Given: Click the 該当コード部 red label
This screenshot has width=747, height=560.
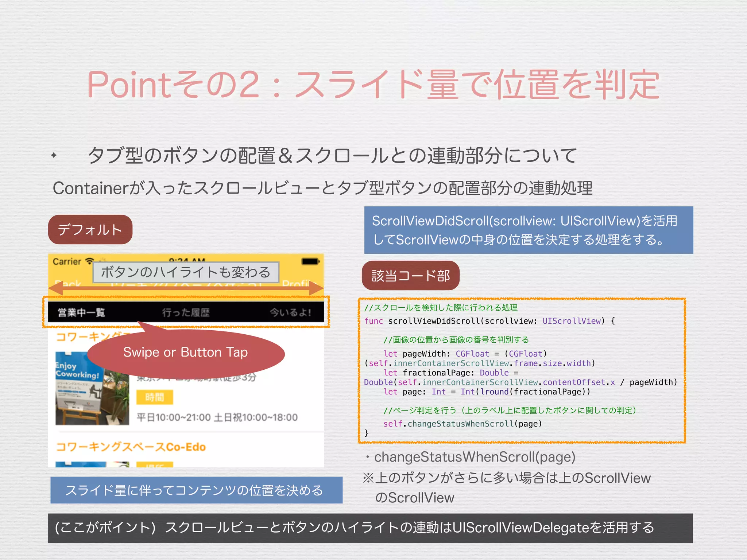Looking at the screenshot, I should click(411, 276).
